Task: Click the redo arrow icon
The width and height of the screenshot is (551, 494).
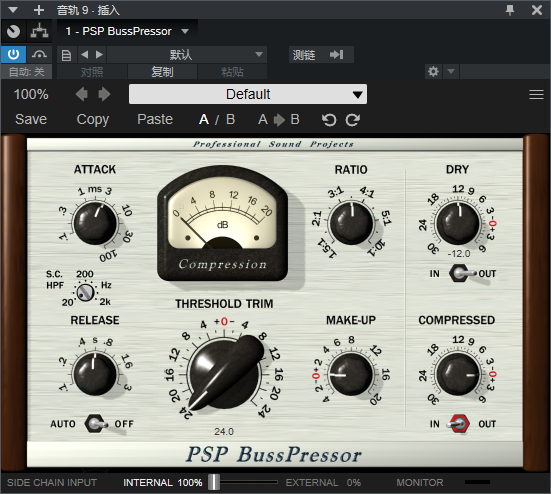Action: [352, 120]
